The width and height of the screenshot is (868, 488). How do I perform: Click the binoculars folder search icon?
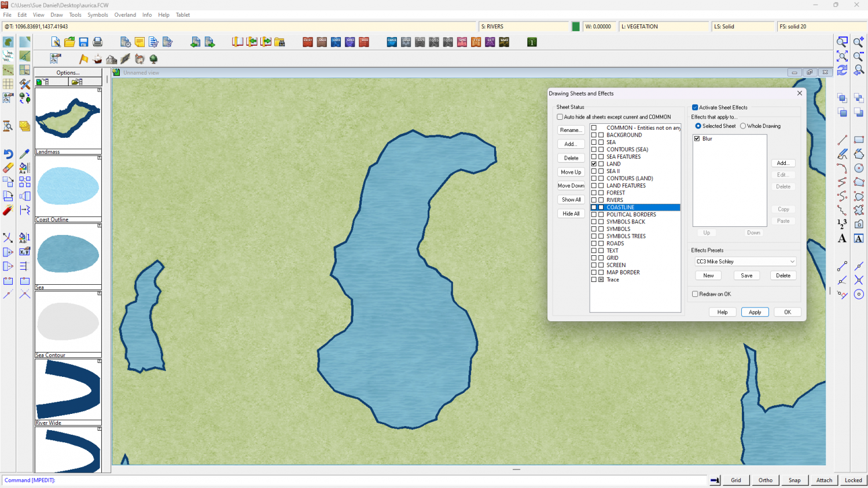tap(279, 42)
